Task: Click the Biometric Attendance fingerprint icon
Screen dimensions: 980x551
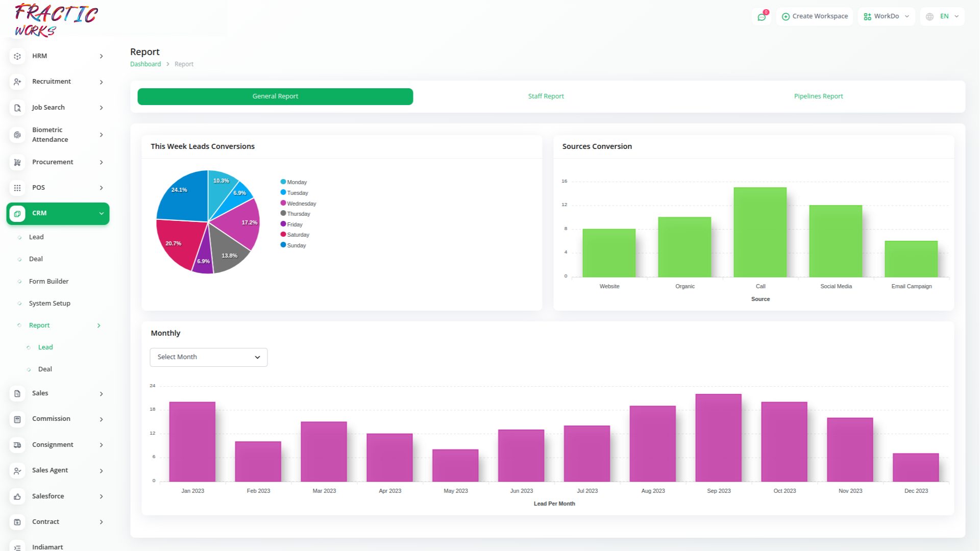Action: [x=17, y=135]
